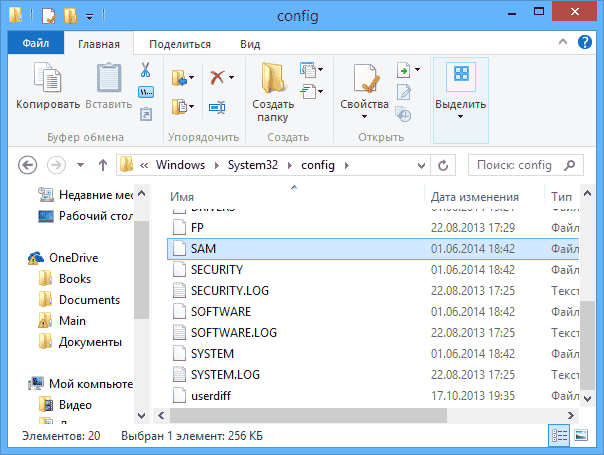This screenshot has height=455, width=604.
Task: Select the SOFTWARE file
Action: (373, 311)
